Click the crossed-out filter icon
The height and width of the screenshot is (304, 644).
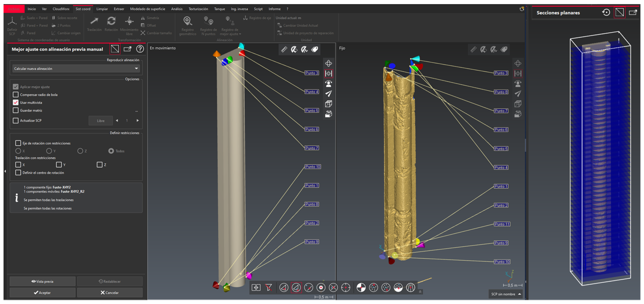coord(269,288)
